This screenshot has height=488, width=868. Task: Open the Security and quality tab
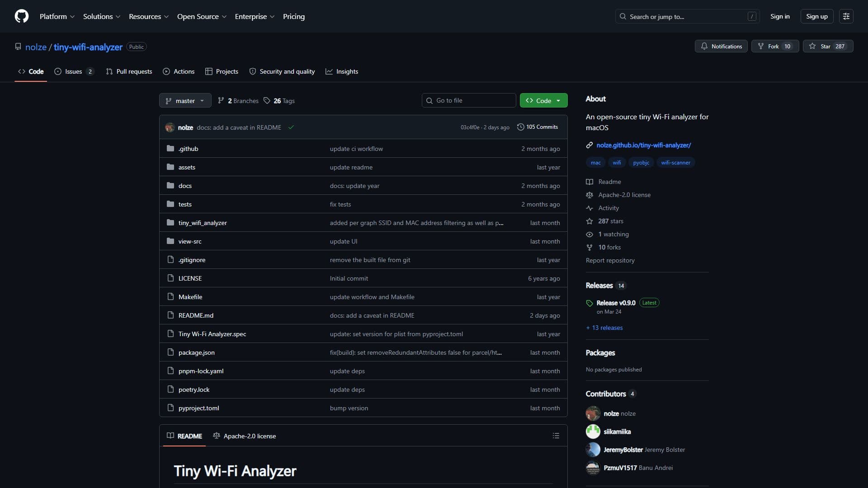point(282,71)
